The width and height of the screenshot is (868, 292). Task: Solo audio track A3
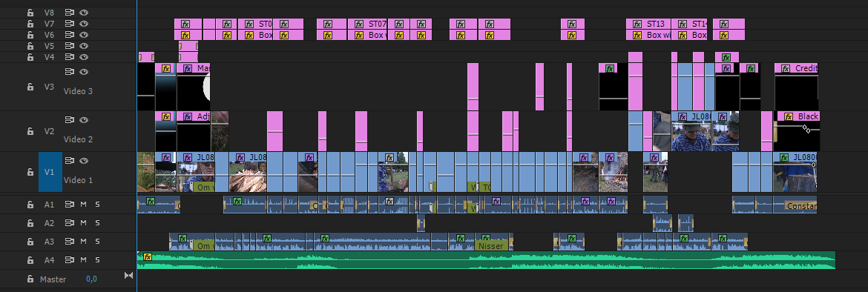[97, 242]
